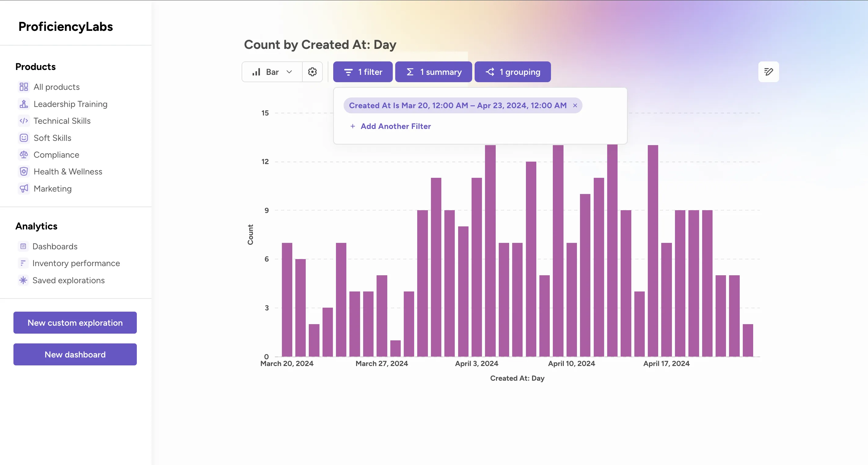Select the Leadership Training icon
Image resolution: width=868 pixels, height=465 pixels.
point(24,104)
